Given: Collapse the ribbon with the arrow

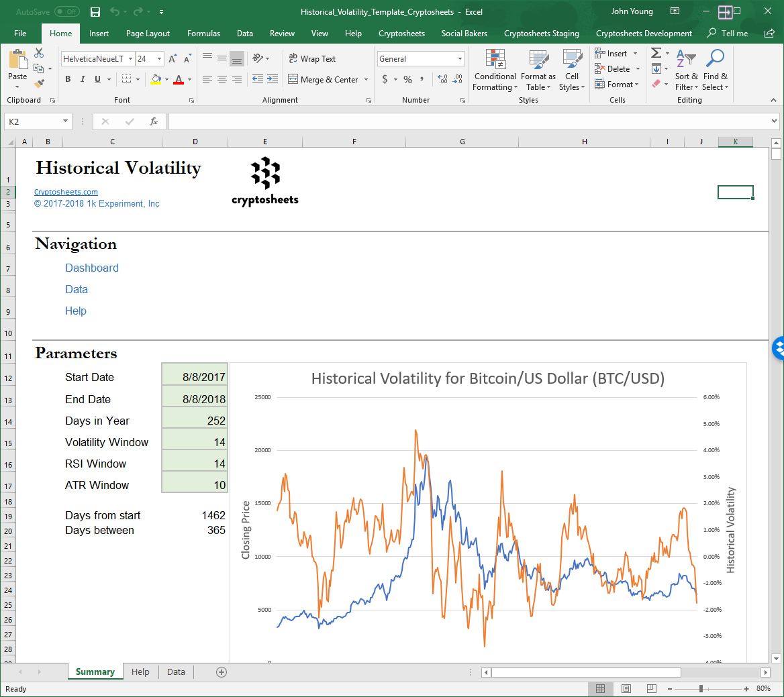Looking at the screenshot, I should [x=773, y=100].
